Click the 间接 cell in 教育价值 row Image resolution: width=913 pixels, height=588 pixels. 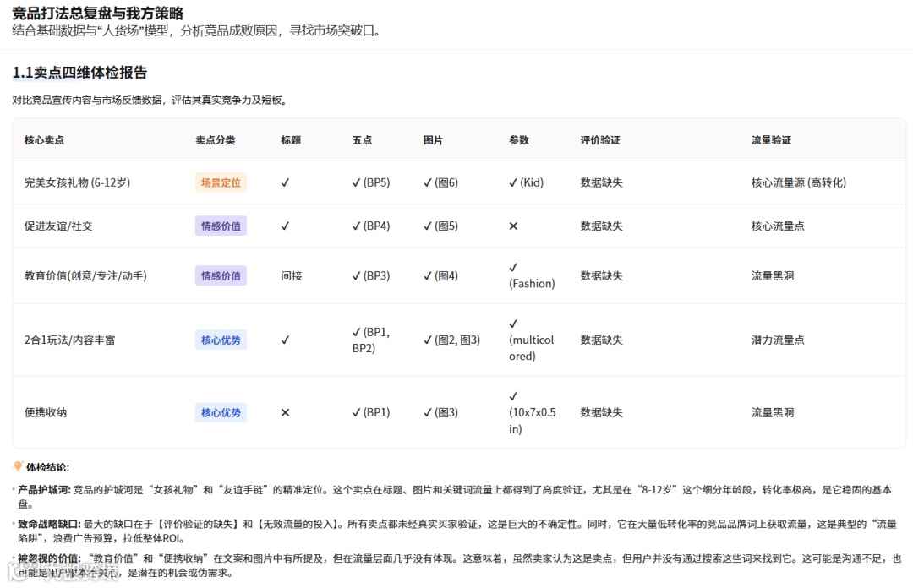tap(292, 276)
